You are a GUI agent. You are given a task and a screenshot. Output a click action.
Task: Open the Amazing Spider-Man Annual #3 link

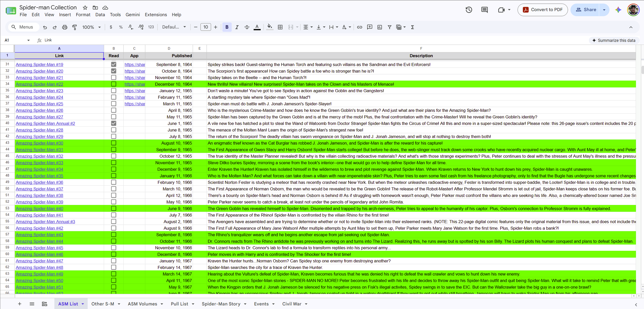(45, 221)
